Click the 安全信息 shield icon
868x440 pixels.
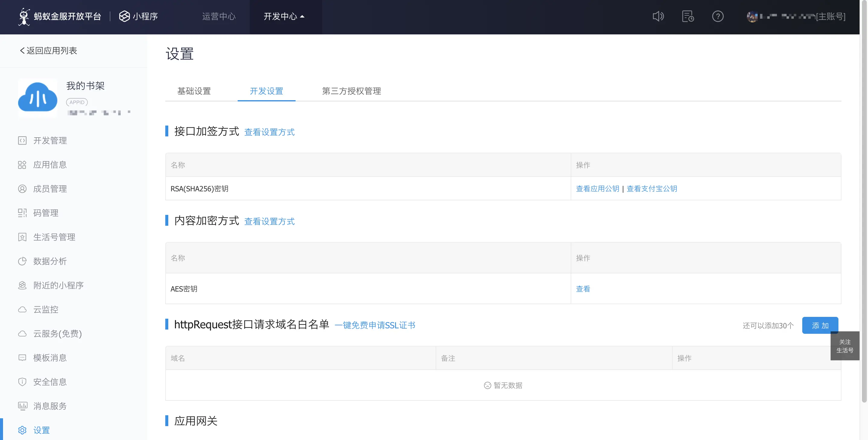point(22,382)
